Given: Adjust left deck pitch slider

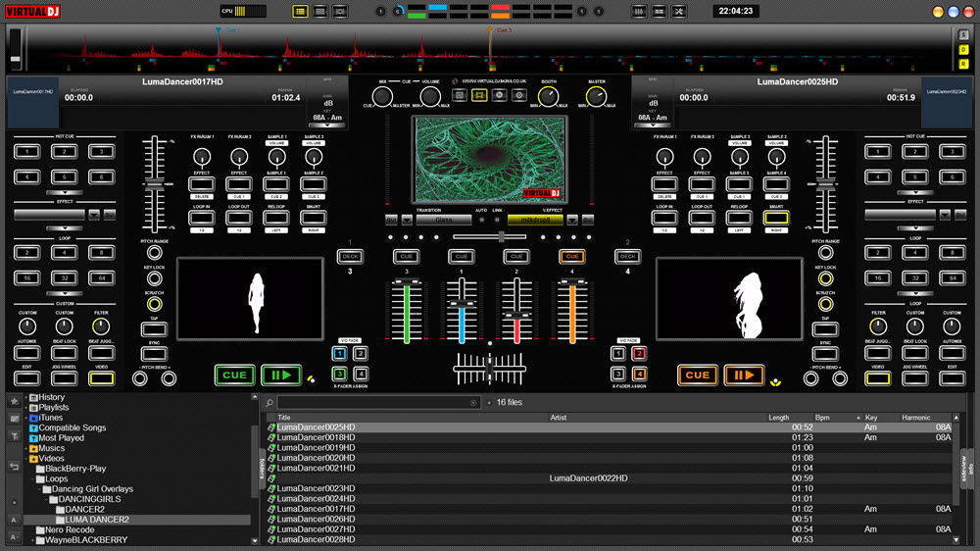Looking at the screenshot, I should pos(154,184).
